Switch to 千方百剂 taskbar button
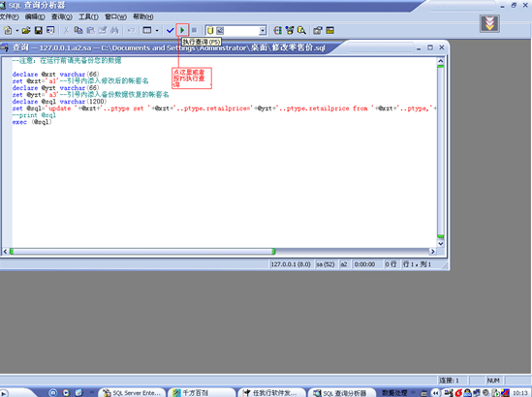The height and width of the screenshot is (397, 532). (202, 392)
